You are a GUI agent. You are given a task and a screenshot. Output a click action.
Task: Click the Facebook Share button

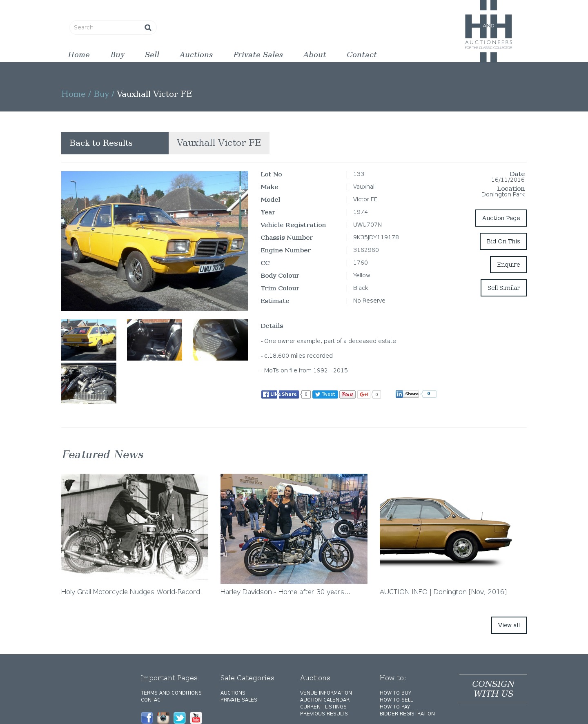click(x=289, y=394)
